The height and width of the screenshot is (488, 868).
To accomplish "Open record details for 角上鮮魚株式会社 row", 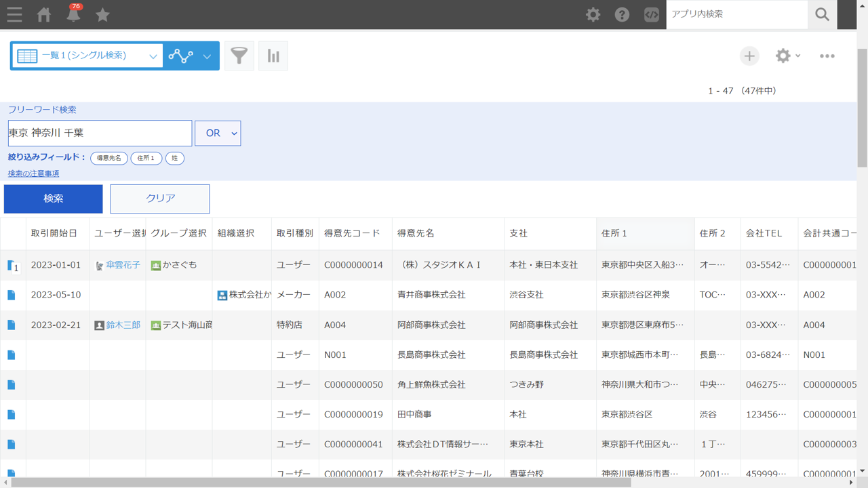I will click(12, 384).
